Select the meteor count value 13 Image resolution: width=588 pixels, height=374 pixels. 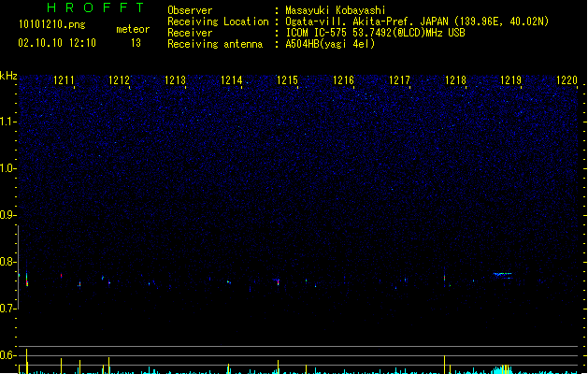136,43
